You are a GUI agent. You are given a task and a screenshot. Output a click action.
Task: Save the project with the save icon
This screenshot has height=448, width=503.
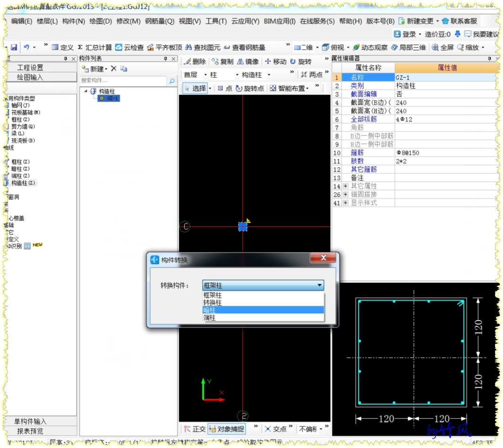tap(14, 47)
